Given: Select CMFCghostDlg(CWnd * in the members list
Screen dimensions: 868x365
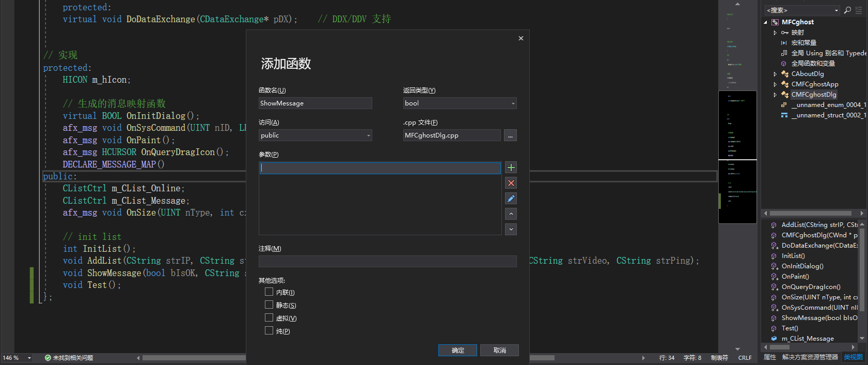Looking at the screenshot, I should [819, 235].
